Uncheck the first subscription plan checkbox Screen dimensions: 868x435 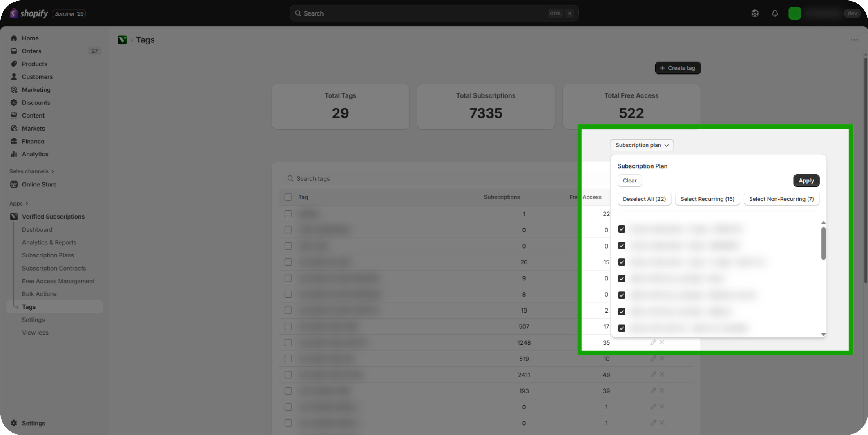(622, 229)
